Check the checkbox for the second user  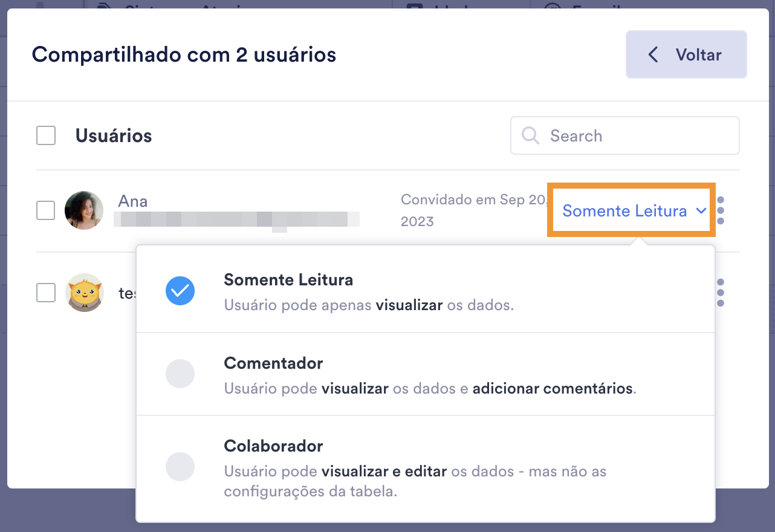[x=46, y=293]
